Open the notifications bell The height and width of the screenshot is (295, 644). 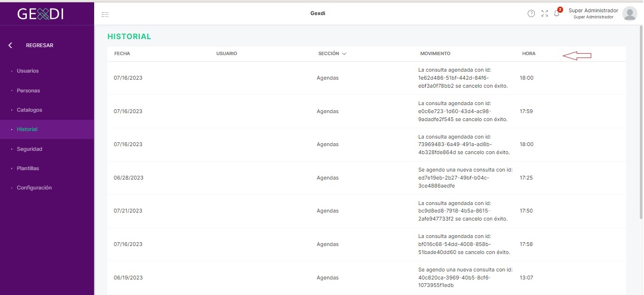pyautogui.click(x=557, y=13)
